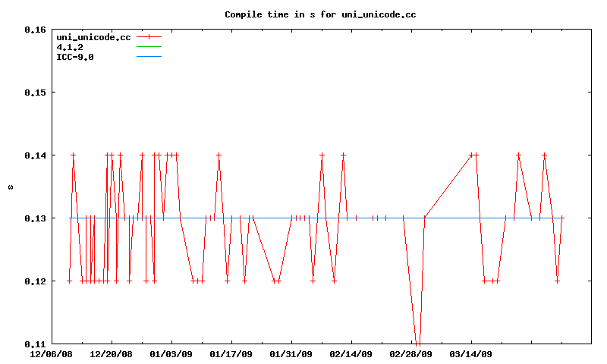The width and height of the screenshot is (607, 364).
Task: Click the 01/31/09 date label
Action: point(291,353)
